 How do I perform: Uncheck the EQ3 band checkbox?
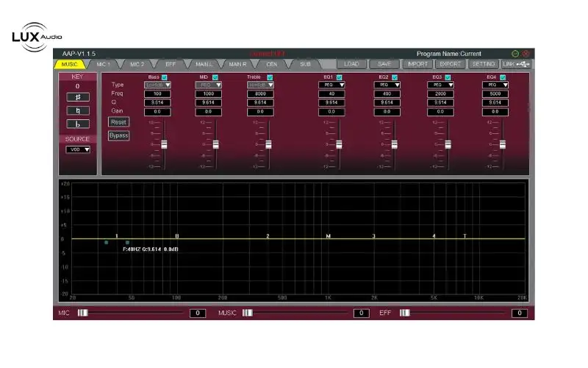click(448, 77)
